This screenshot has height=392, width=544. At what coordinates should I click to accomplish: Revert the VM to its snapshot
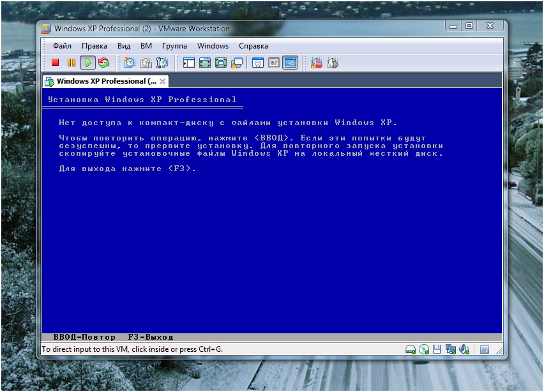(x=146, y=63)
